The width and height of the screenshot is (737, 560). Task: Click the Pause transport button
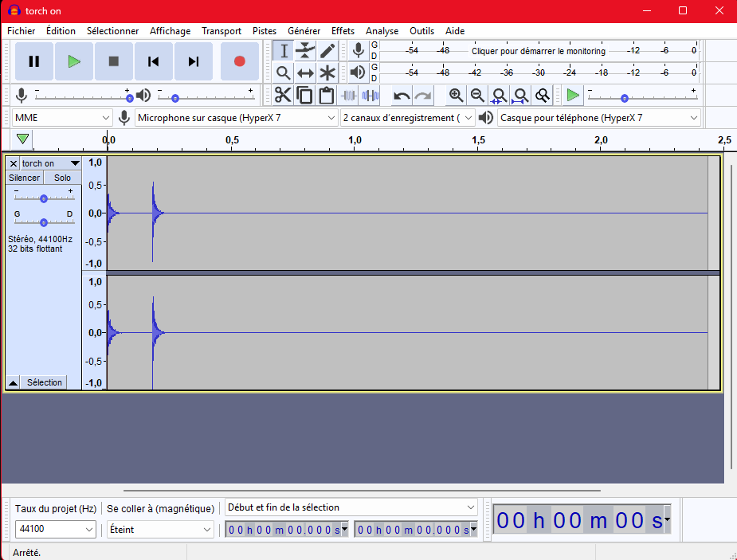click(33, 61)
